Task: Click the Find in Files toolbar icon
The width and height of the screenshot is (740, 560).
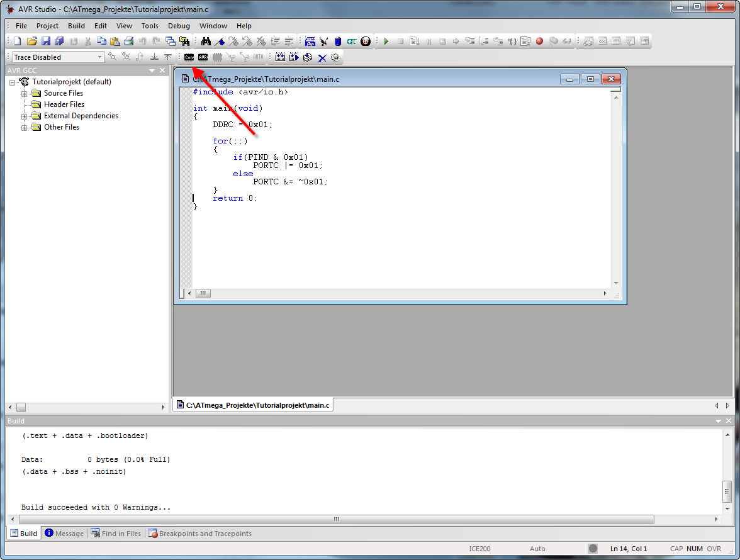Action: [184, 42]
